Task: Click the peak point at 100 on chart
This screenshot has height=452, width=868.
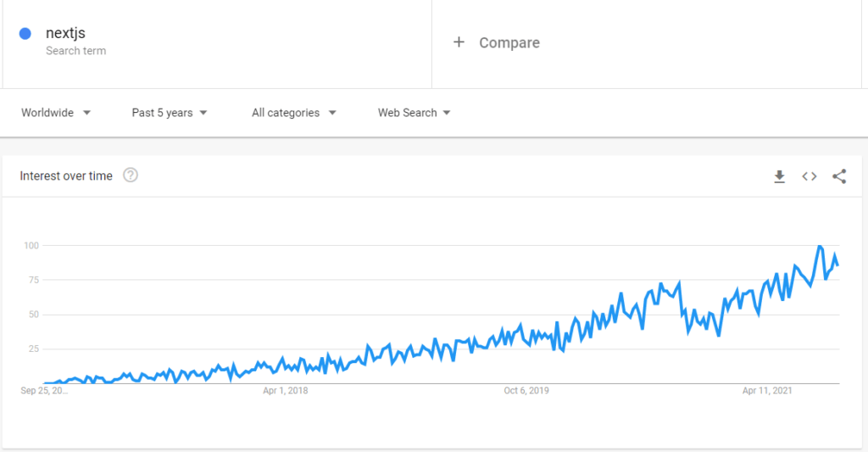Action: [x=820, y=246]
